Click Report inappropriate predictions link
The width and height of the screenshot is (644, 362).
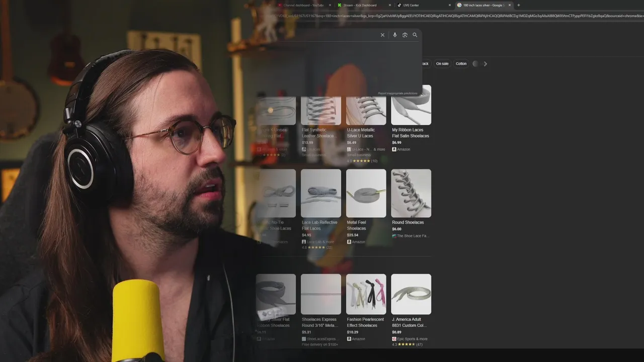pos(397,93)
